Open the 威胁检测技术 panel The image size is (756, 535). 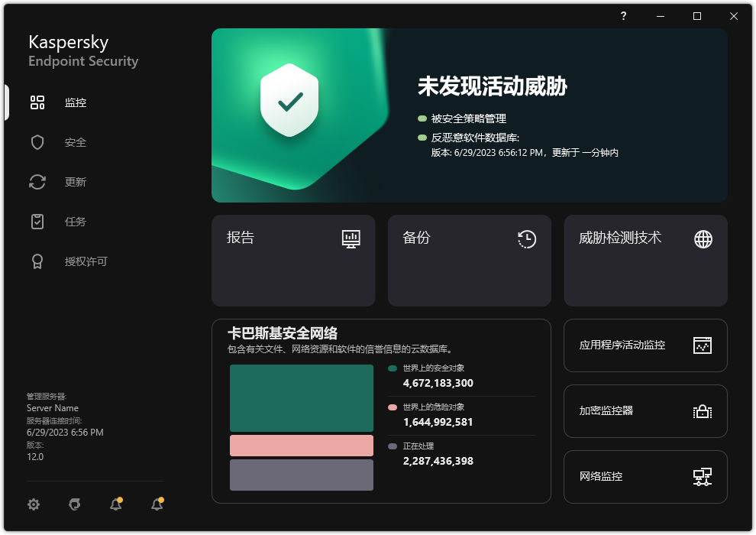[645, 261]
